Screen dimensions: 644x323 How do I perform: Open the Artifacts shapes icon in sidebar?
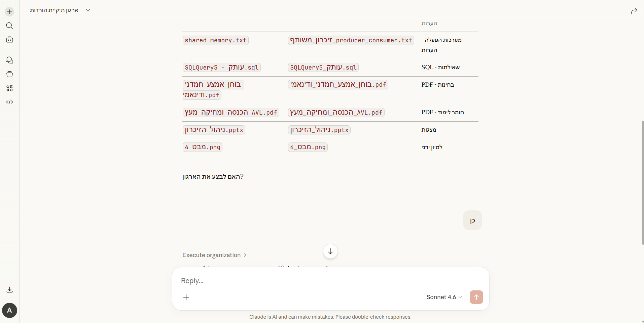tap(9, 88)
